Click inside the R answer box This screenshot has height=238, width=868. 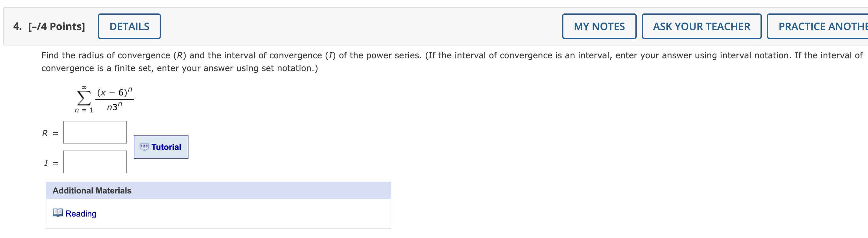click(94, 132)
